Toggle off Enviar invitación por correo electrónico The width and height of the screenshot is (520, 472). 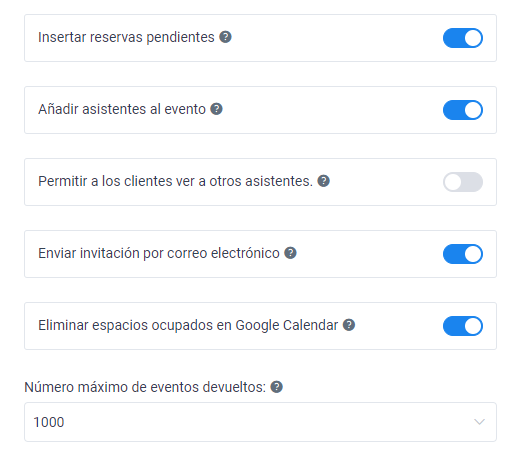coord(463,254)
